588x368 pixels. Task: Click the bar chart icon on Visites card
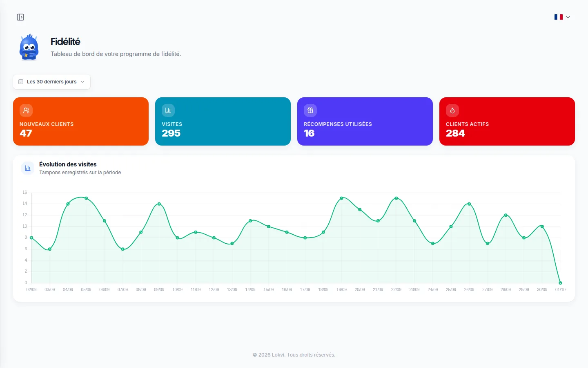168,110
